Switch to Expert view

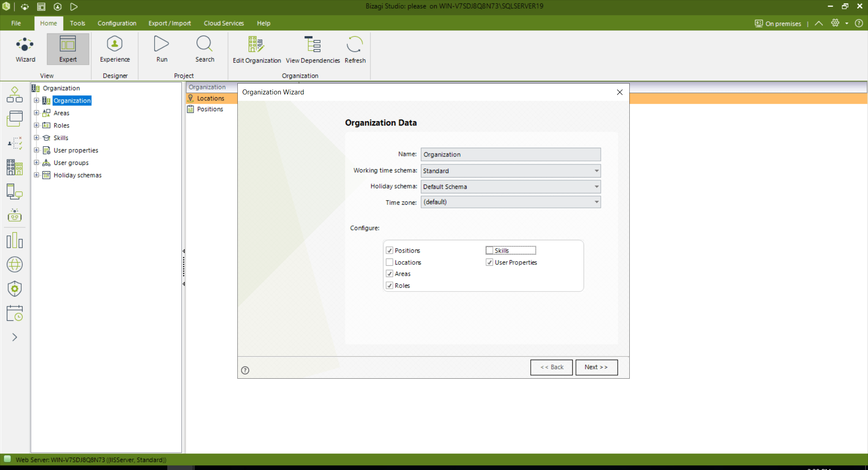coord(68,49)
